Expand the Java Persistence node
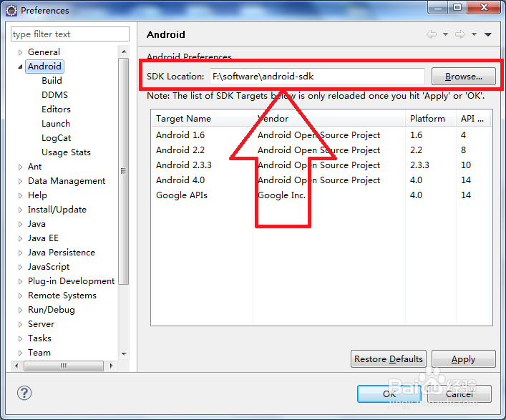 click(x=20, y=253)
